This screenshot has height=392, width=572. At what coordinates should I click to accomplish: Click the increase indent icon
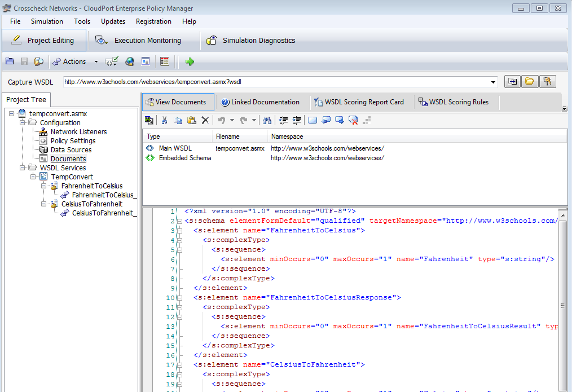click(x=297, y=120)
